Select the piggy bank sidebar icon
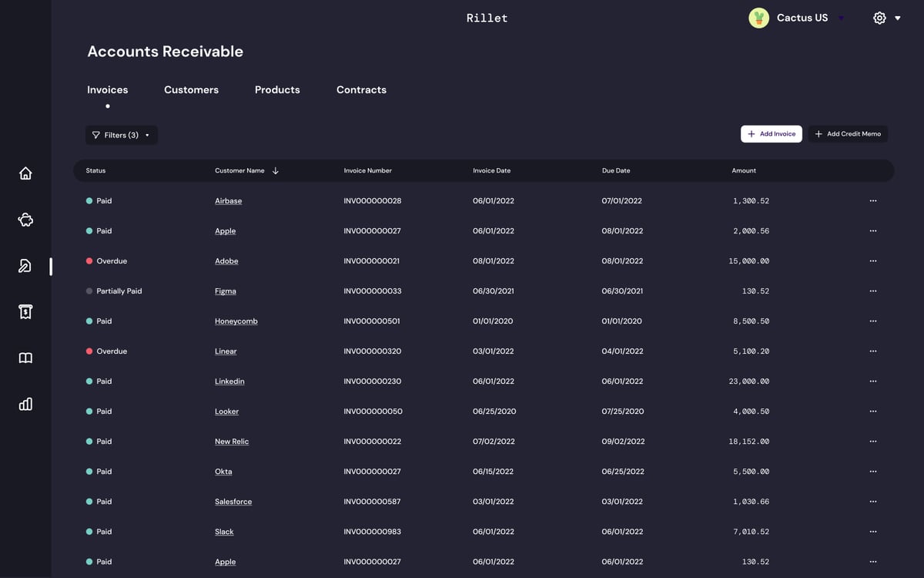The image size is (924, 578). (25, 219)
